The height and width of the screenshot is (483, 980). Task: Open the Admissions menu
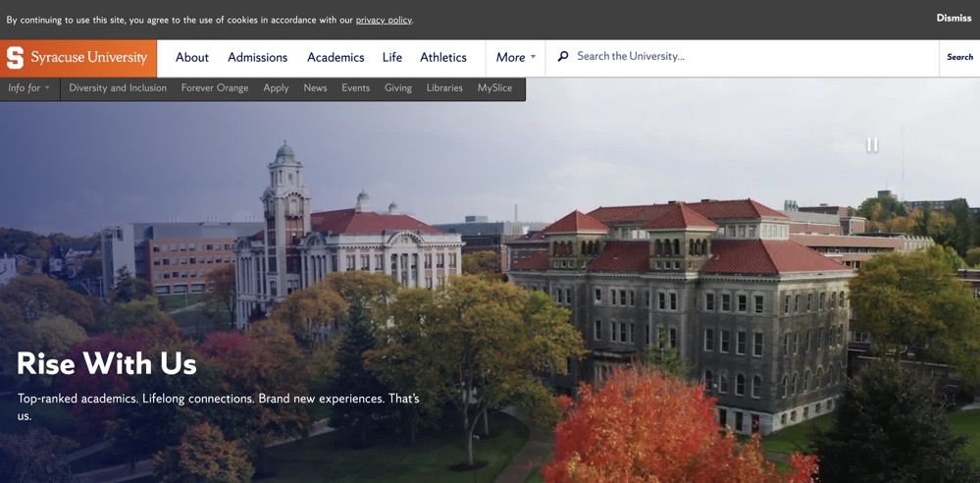point(257,58)
